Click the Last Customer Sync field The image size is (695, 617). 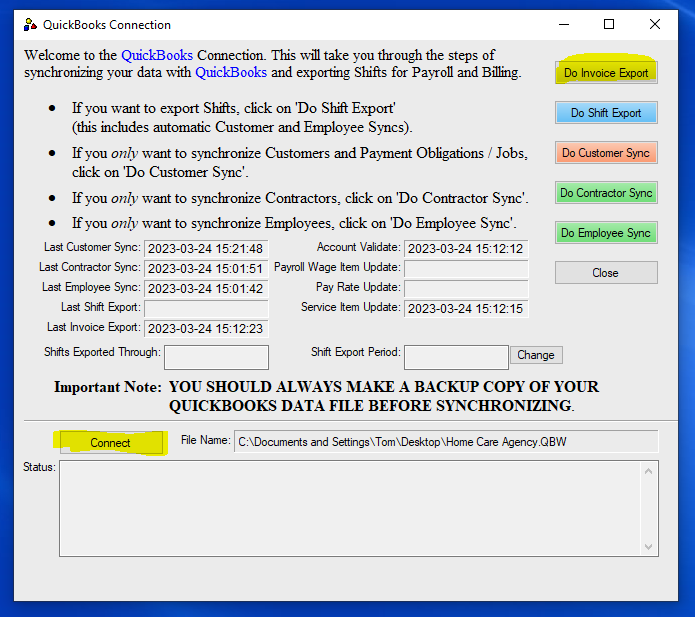[x=206, y=249]
